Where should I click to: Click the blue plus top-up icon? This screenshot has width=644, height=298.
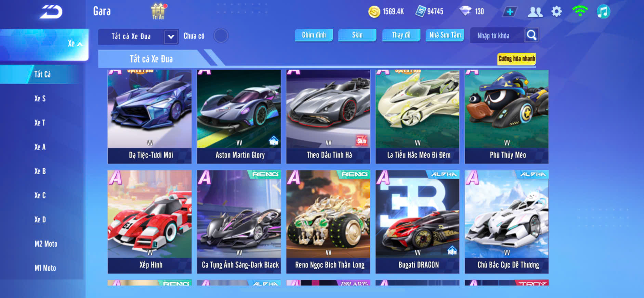[x=510, y=12]
